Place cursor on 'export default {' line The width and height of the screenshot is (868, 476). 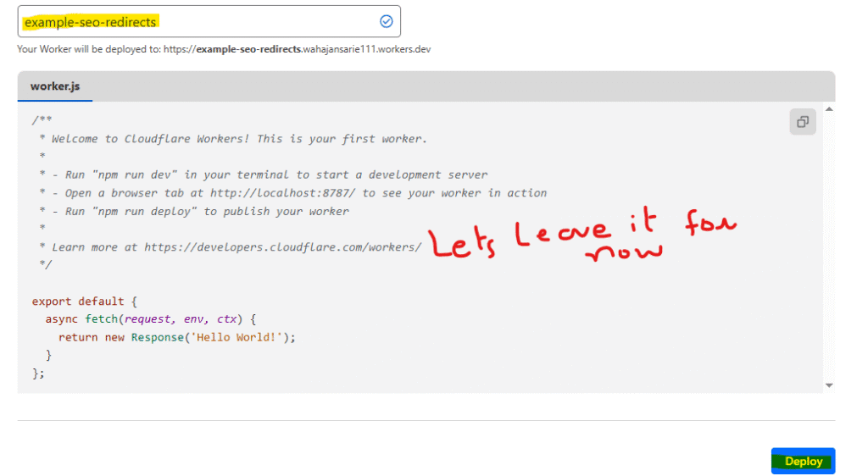point(84,302)
